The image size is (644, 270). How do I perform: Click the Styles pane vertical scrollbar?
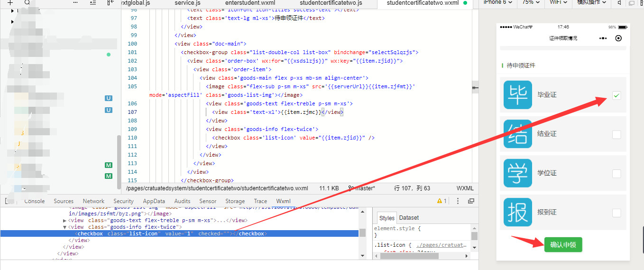[474, 236]
